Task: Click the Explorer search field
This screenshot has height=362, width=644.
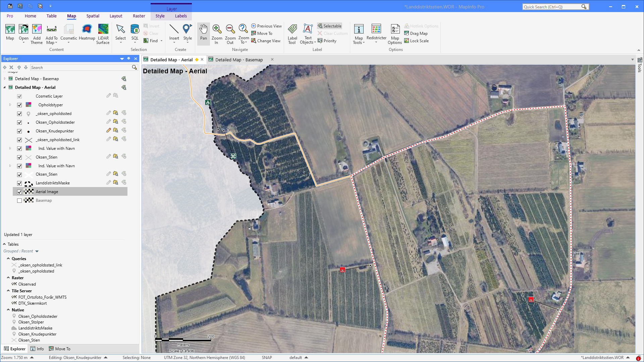Action: point(84,68)
